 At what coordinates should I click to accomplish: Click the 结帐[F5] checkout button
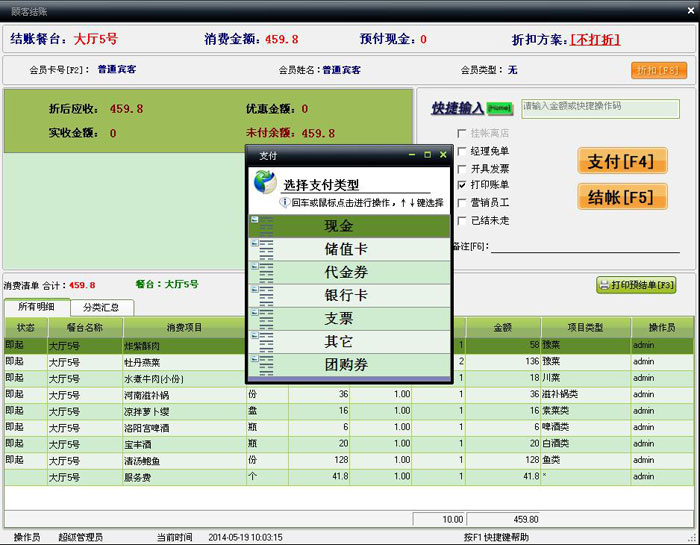click(621, 196)
